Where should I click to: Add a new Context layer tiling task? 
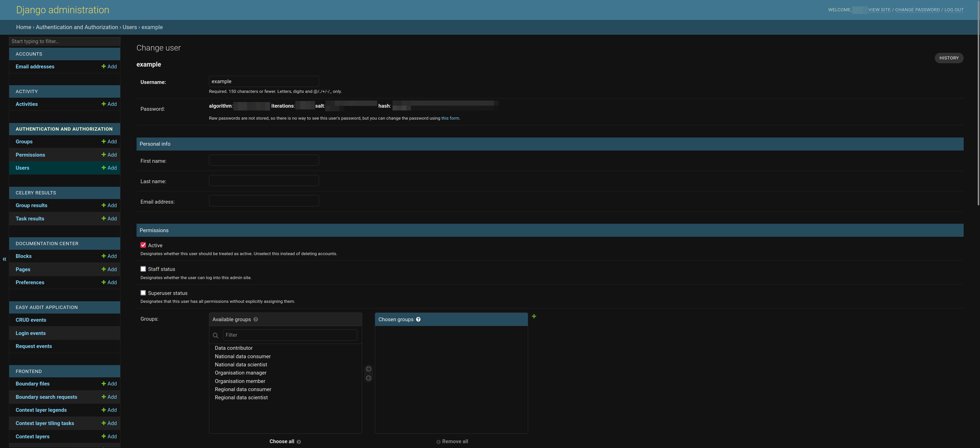pyautogui.click(x=109, y=423)
